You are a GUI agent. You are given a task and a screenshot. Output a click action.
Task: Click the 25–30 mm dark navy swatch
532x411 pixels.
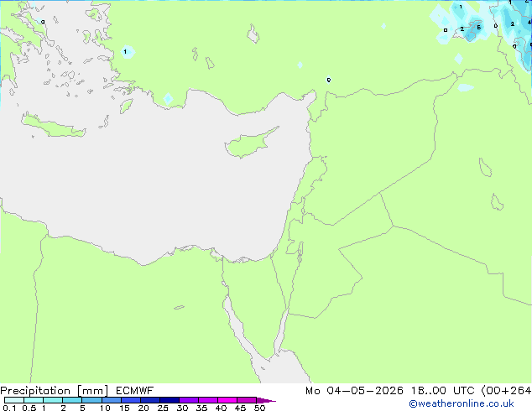[x=169, y=400]
